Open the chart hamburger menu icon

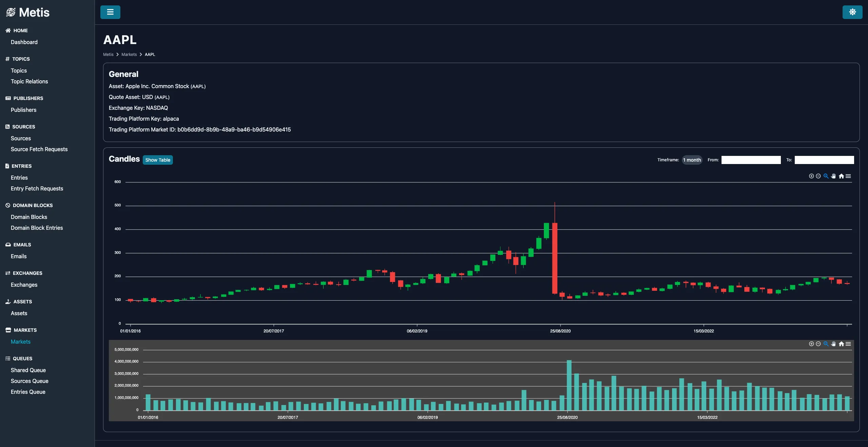click(x=849, y=176)
